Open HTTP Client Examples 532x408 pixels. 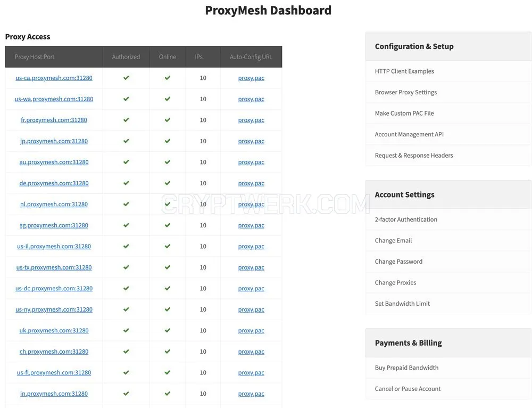(404, 71)
